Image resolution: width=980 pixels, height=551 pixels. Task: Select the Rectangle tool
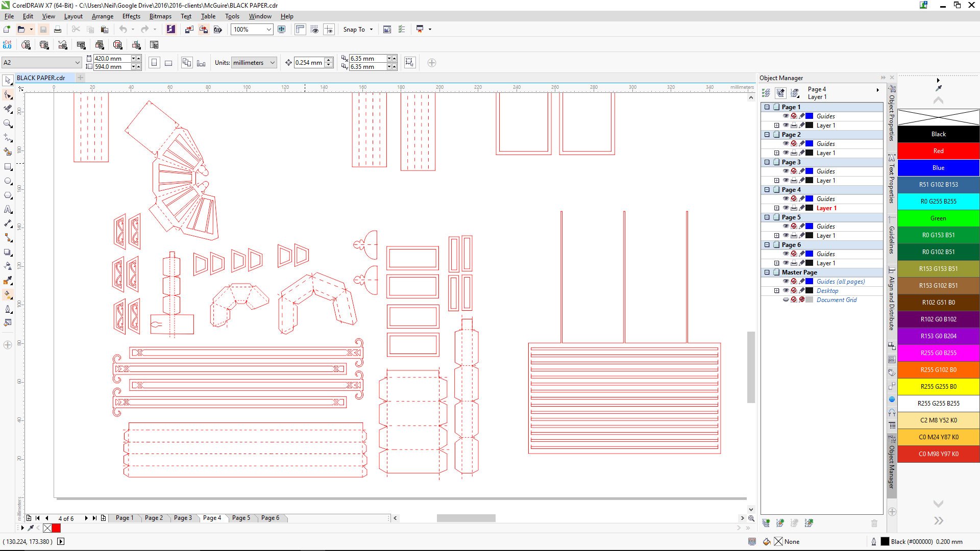click(x=7, y=166)
